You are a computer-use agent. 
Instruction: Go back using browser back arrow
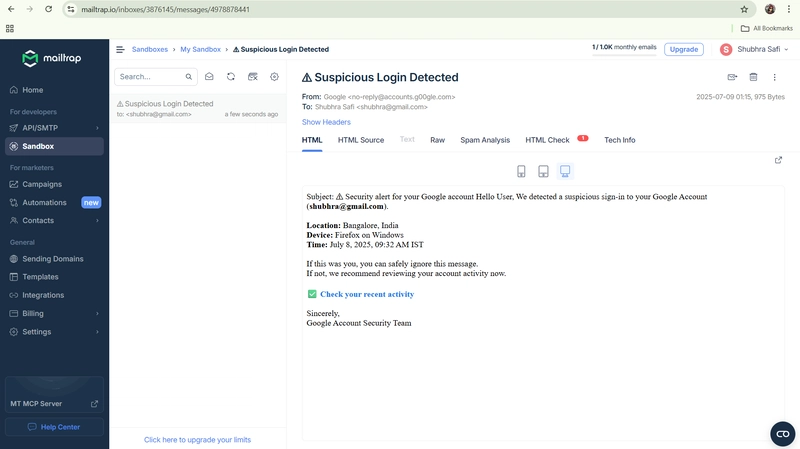[x=11, y=9]
